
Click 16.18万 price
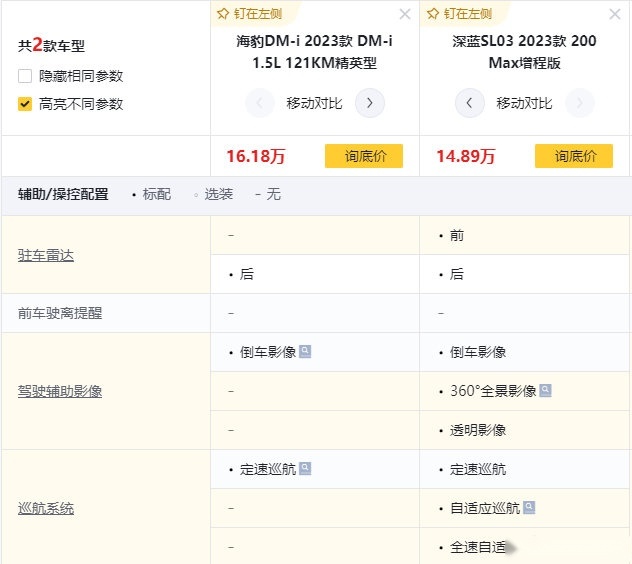pos(256,156)
